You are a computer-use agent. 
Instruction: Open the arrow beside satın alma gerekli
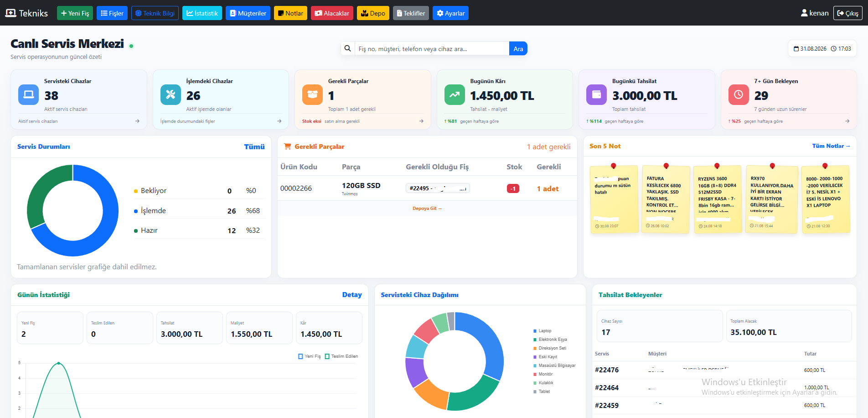click(421, 121)
